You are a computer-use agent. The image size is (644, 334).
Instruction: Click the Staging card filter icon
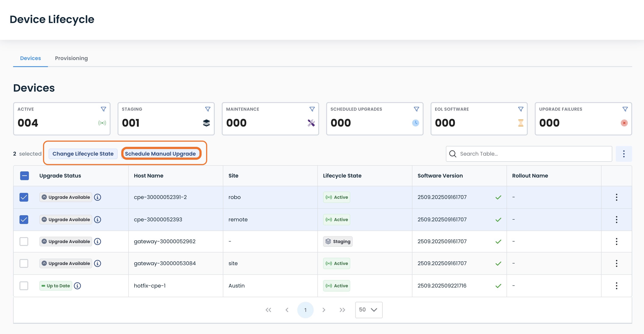(x=208, y=109)
